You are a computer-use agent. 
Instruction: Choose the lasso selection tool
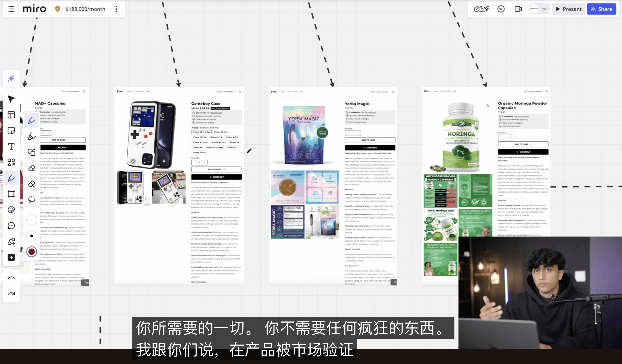tap(32, 200)
